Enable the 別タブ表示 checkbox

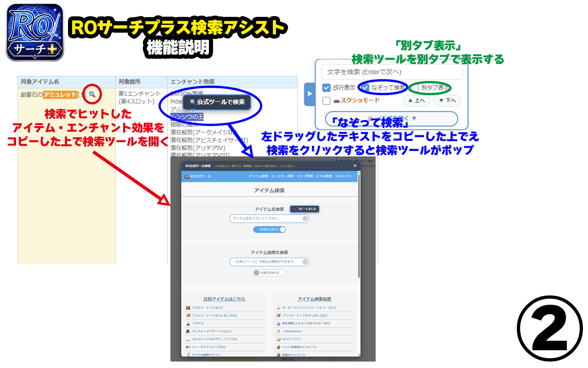coord(415,88)
